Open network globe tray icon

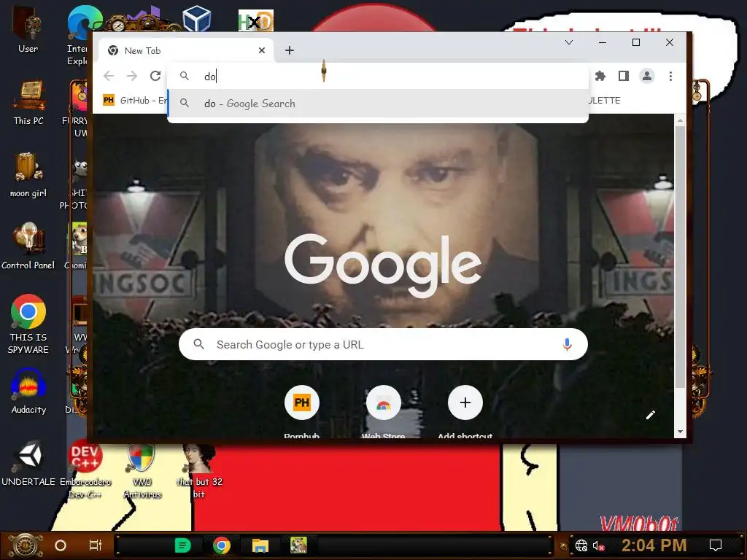point(581,545)
